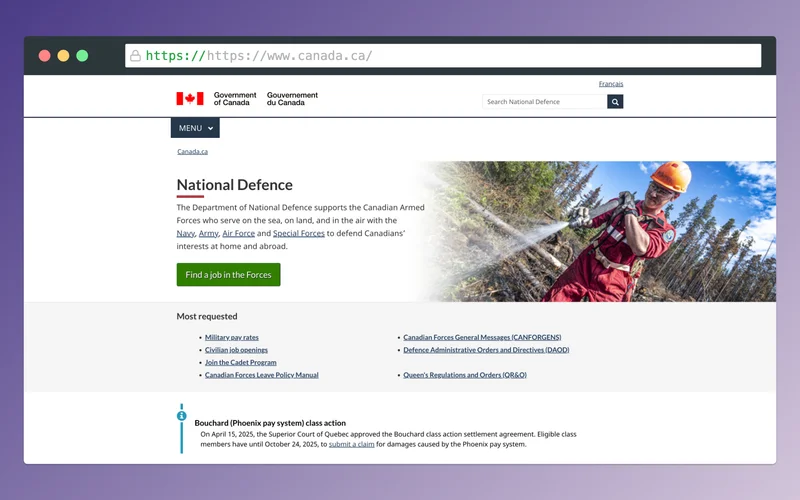Screen dimensions: 800x500
Task: Follow the submit a claim link
Action: (351, 444)
